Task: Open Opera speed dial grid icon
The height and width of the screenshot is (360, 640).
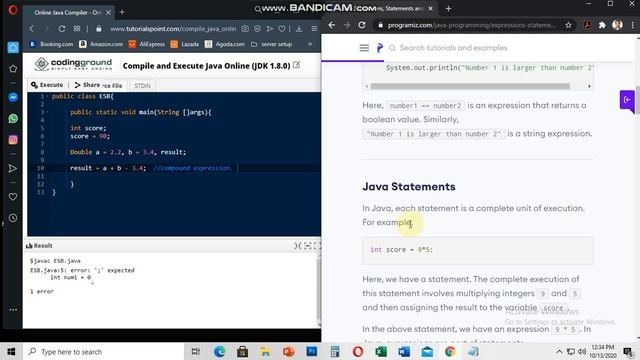Action: coord(77,29)
